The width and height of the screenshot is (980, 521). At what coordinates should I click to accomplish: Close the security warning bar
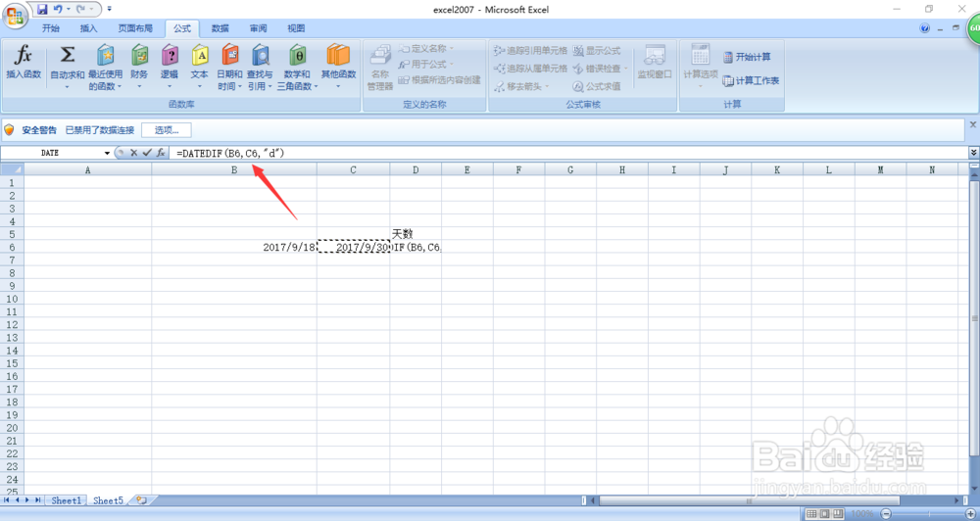click(x=973, y=124)
